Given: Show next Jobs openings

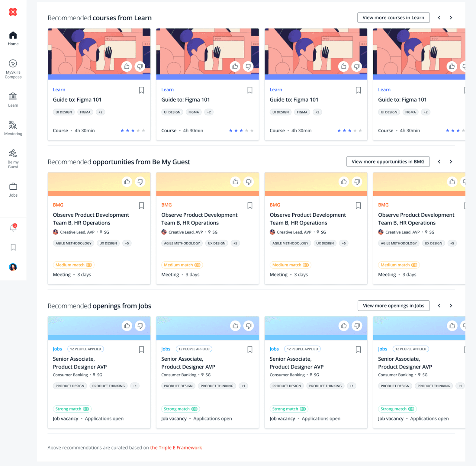Looking at the screenshot, I should 451,306.
